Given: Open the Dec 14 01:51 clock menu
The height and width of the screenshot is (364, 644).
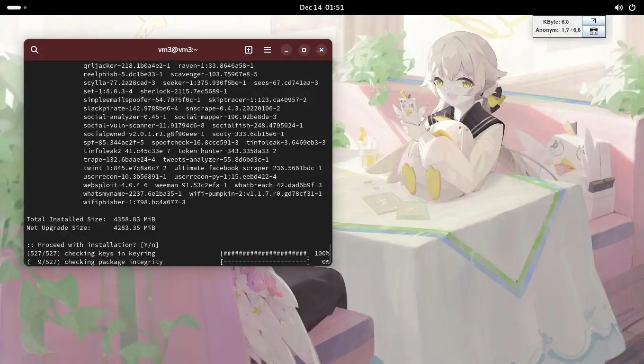Looking at the screenshot, I should [322, 8].
